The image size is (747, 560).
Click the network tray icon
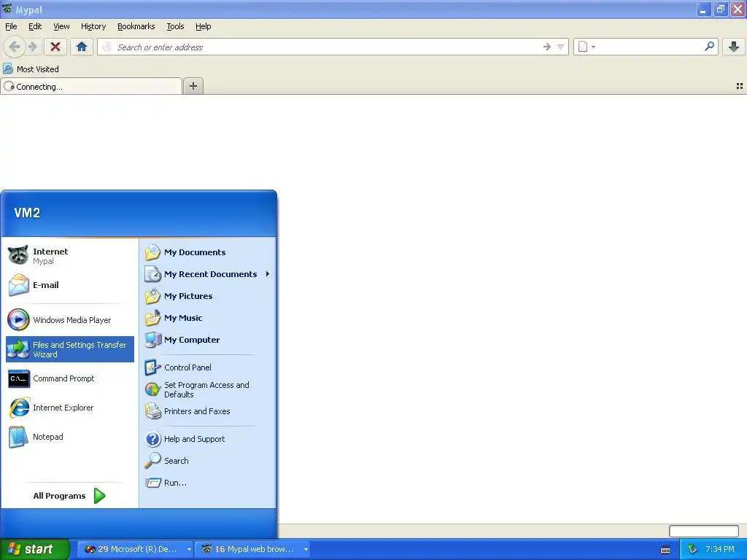(693, 549)
